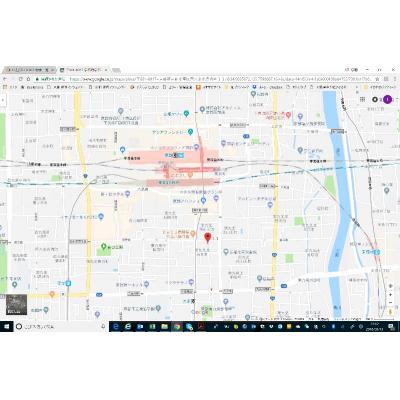The height and width of the screenshot is (400, 400).
Task: Open notifications bell beside the account avatar
Action: pos(375,99)
